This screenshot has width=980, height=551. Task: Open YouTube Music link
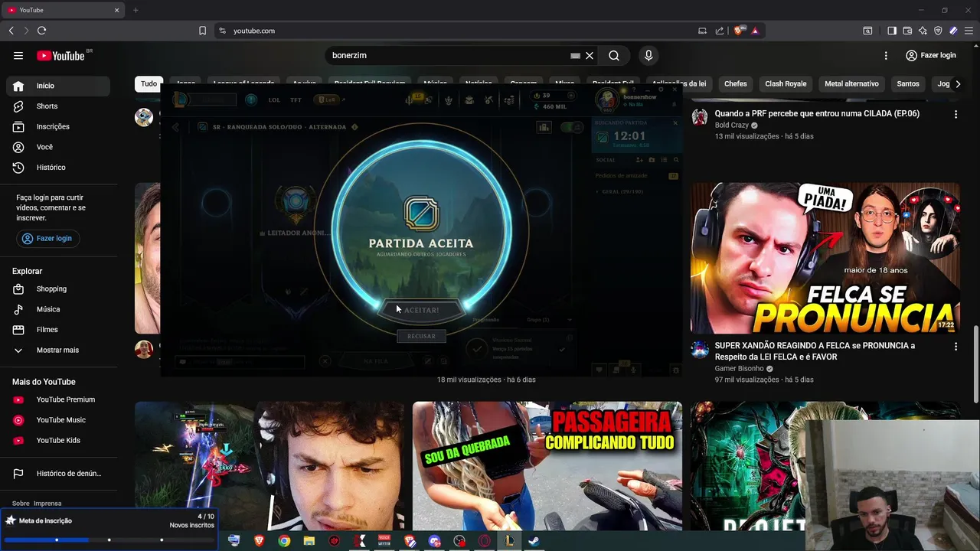pos(58,420)
